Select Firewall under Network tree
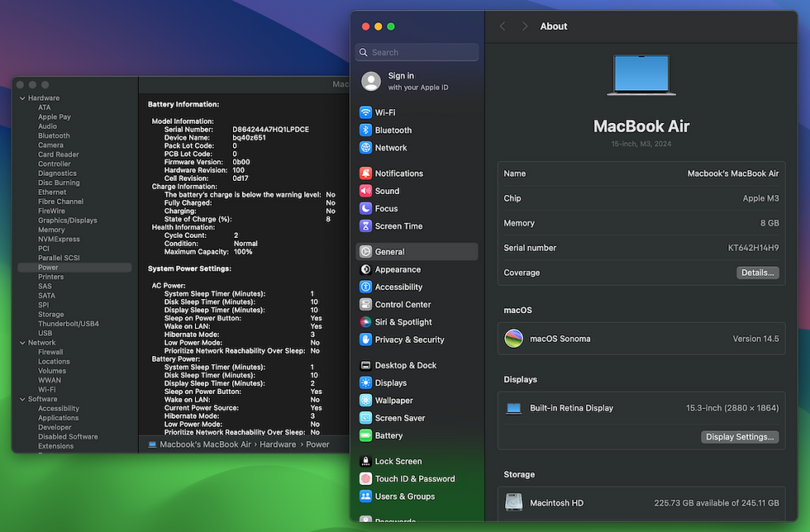The height and width of the screenshot is (532, 810). tap(50, 352)
